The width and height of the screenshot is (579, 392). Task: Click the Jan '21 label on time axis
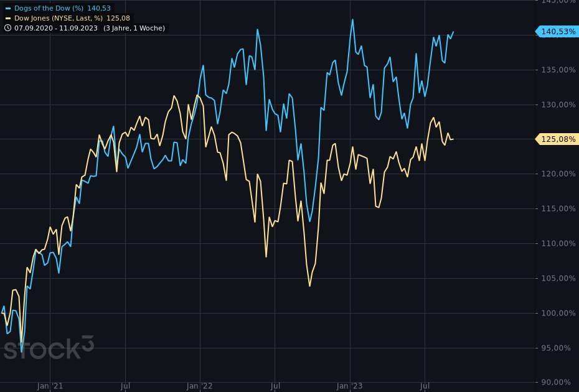pyautogui.click(x=50, y=386)
